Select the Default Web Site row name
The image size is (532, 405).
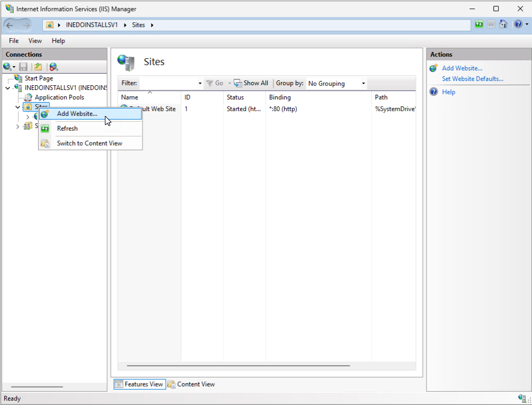[x=159, y=109]
